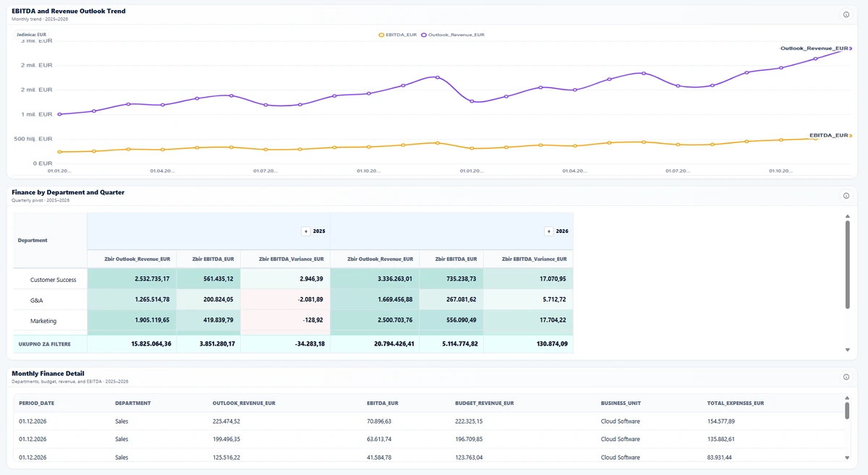Click cell value 200.824,05
Screen dimensions: 868x475
(x=208, y=299)
